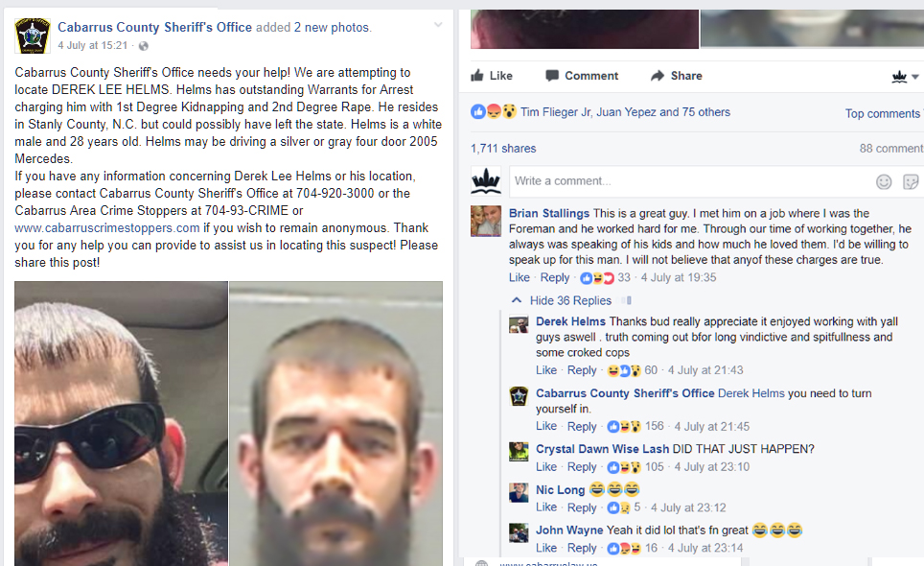The height and width of the screenshot is (566, 924).
Task: Click the Like thumbs-up icon on the post
Action: 477,75
